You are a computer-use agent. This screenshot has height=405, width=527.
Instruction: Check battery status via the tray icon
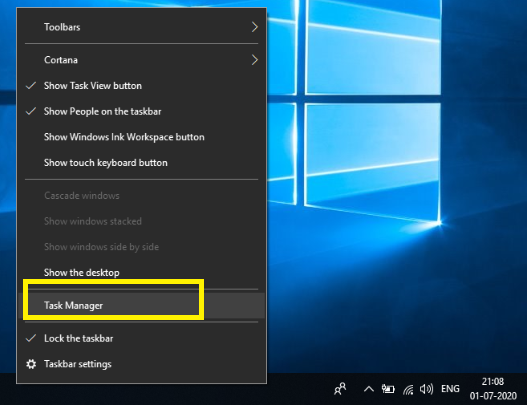pos(388,389)
